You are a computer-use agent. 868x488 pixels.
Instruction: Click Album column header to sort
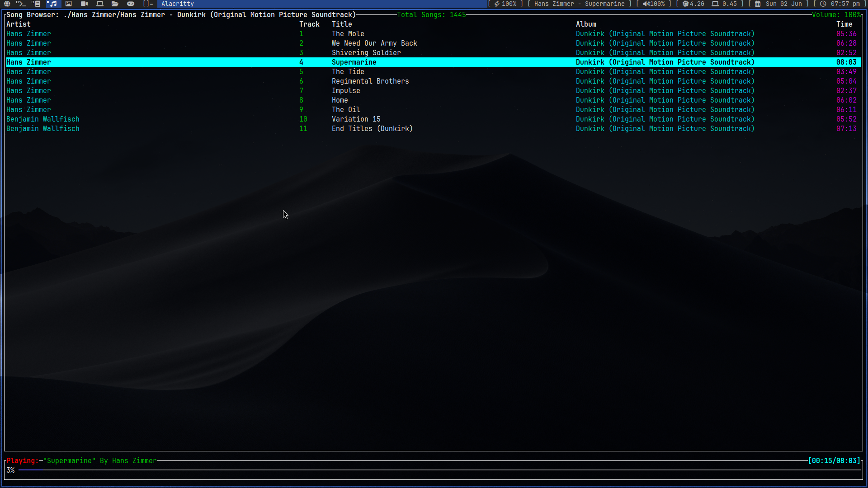pyautogui.click(x=585, y=24)
